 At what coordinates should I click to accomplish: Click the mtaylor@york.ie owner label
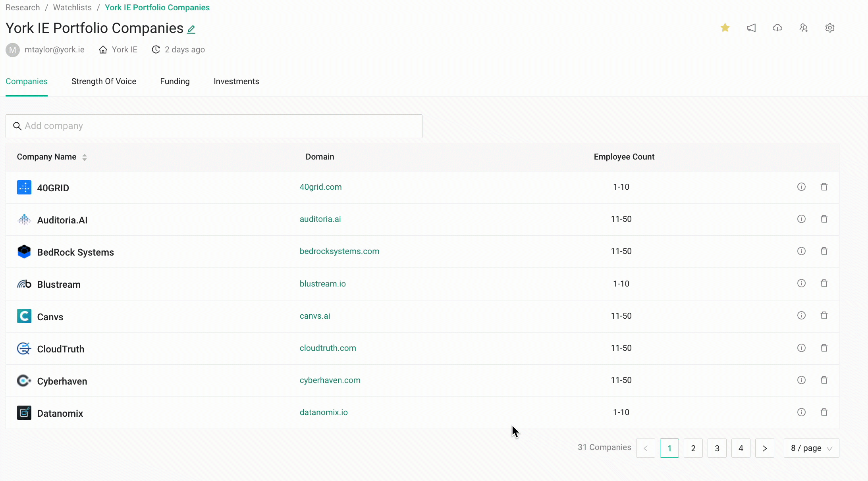click(x=54, y=50)
